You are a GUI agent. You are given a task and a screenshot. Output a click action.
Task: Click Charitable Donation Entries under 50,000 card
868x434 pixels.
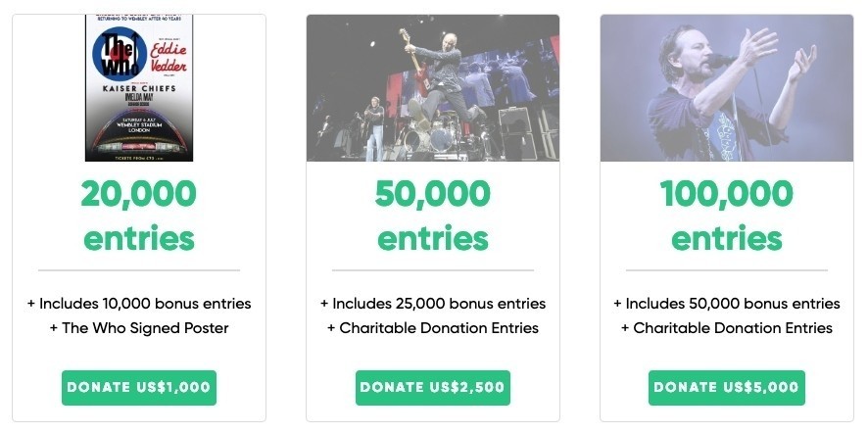coord(433,328)
